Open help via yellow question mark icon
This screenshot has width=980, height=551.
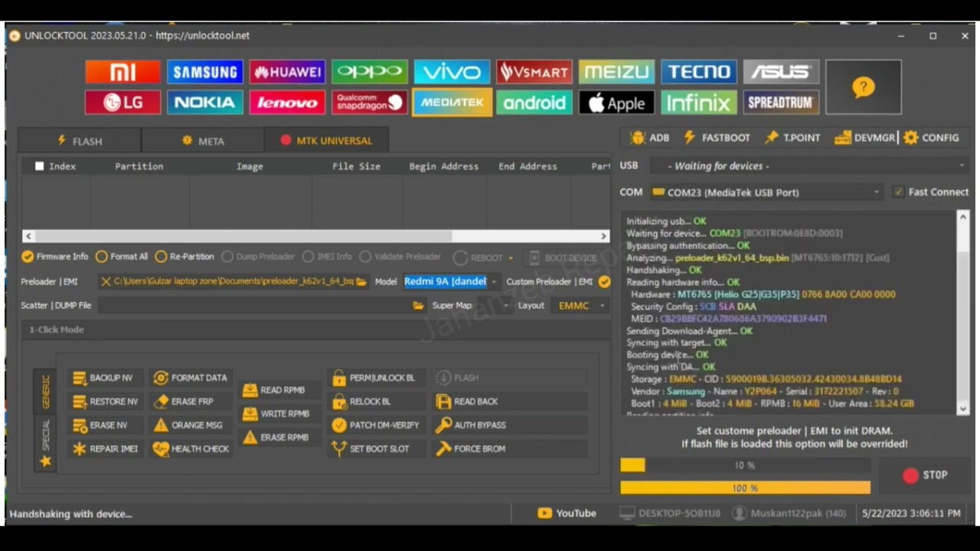point(863,87)
